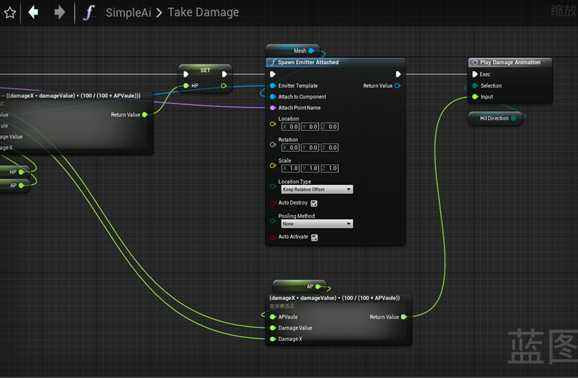
Task: Click the Scale X value field
Action: 290,168
